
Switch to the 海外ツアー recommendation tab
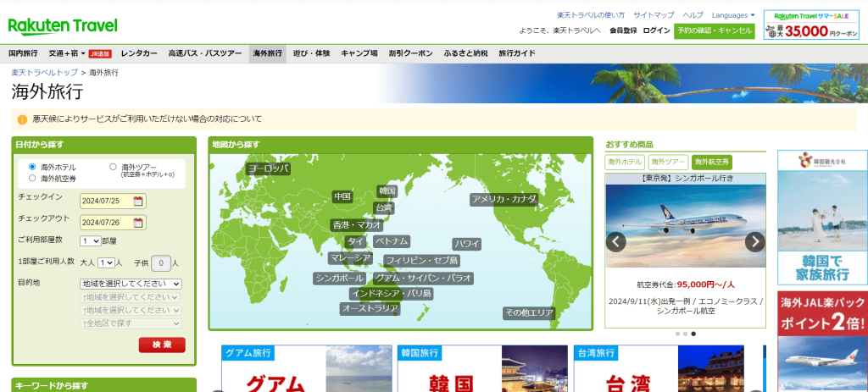click(x=668, y=162)
